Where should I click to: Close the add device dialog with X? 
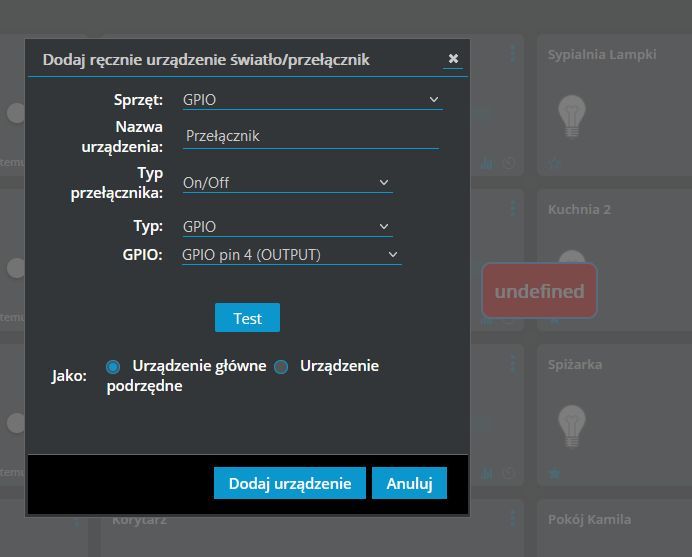[x=453, y=58]
